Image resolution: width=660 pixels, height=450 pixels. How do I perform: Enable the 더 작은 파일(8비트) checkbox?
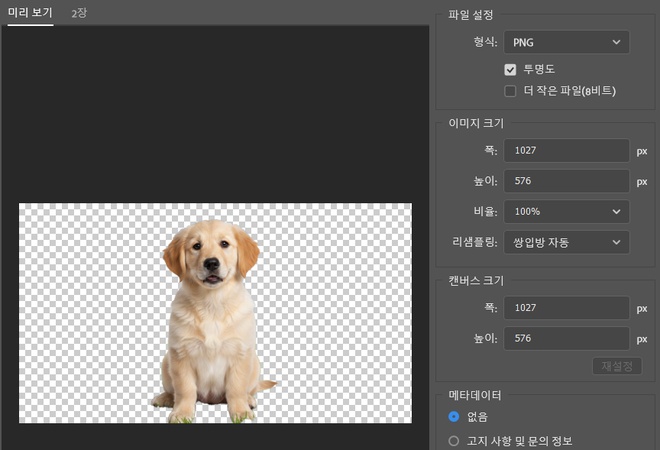point(511,91)
